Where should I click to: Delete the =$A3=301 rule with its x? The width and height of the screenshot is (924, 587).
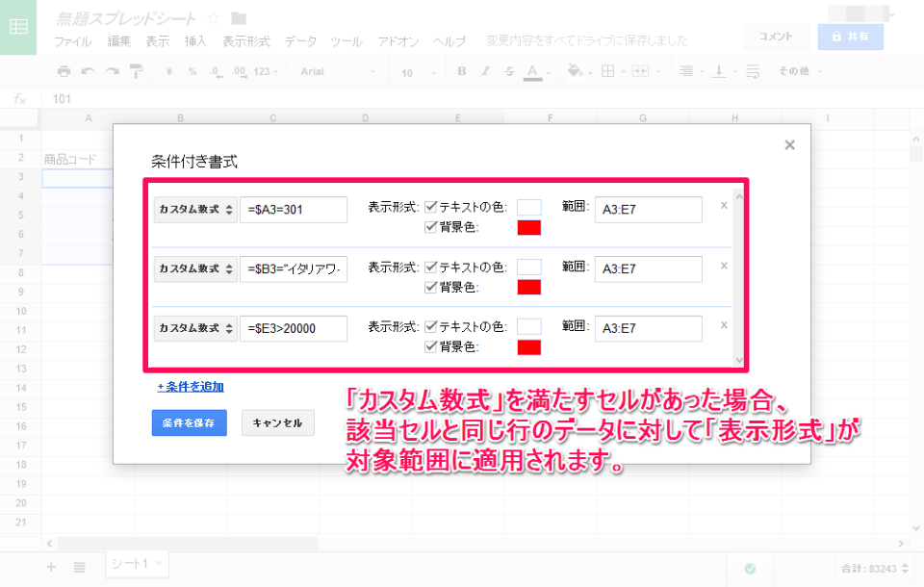724,205
